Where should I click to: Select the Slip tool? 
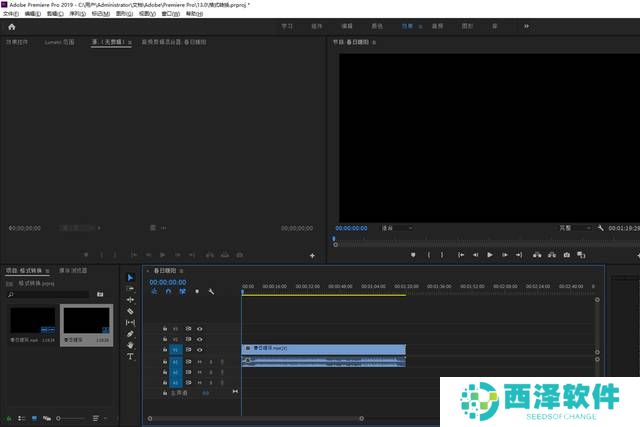130,322
